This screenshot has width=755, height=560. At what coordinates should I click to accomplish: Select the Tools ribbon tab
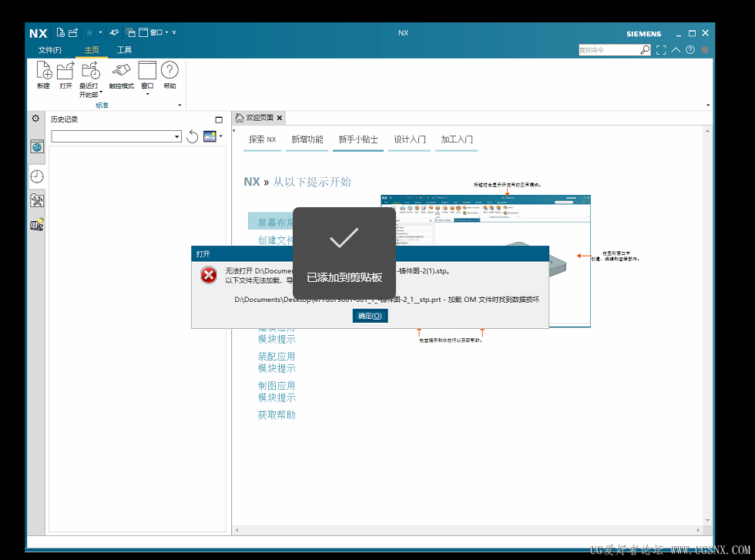[124, 49]
